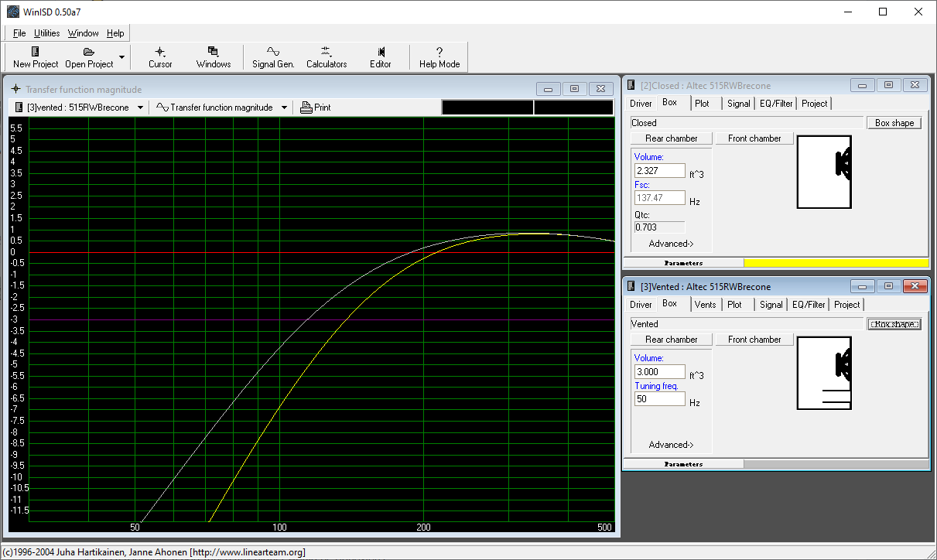
Task: Click the Open Project toolbar icon
Action: [89, 57]
